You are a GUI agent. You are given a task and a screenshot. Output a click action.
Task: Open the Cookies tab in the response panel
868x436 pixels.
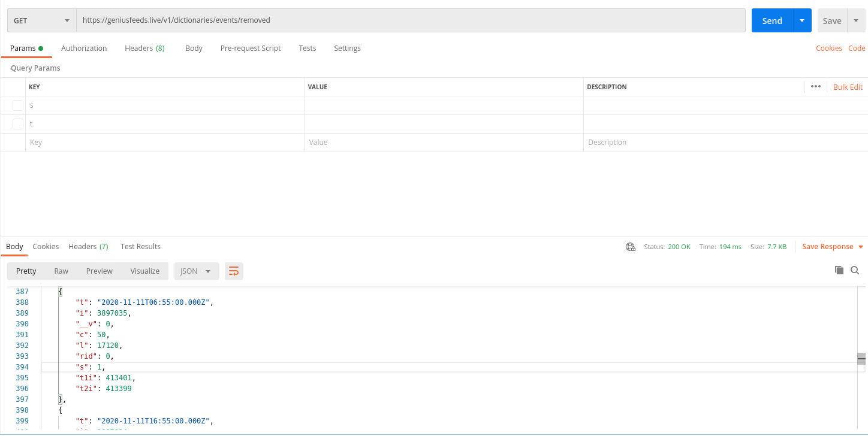[46, 246]
